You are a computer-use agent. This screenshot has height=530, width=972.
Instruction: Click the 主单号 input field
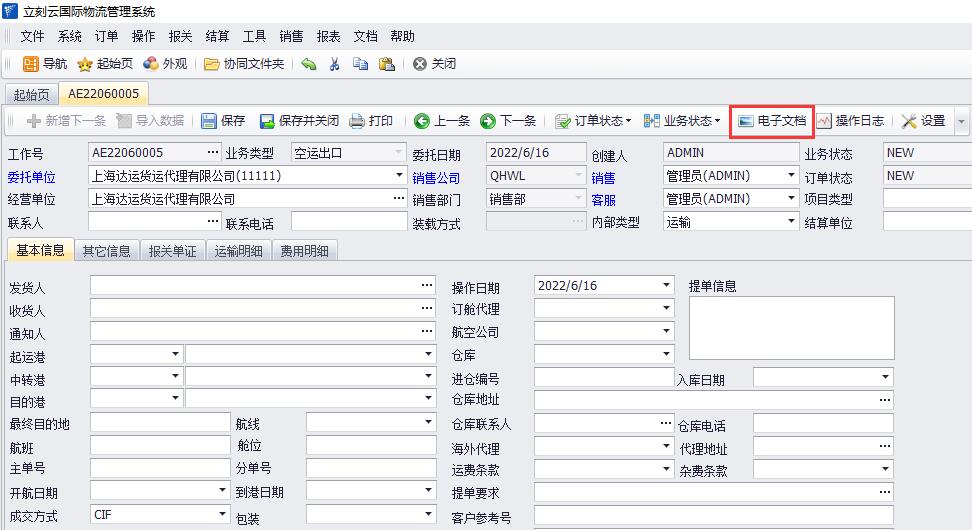(160, 468)
